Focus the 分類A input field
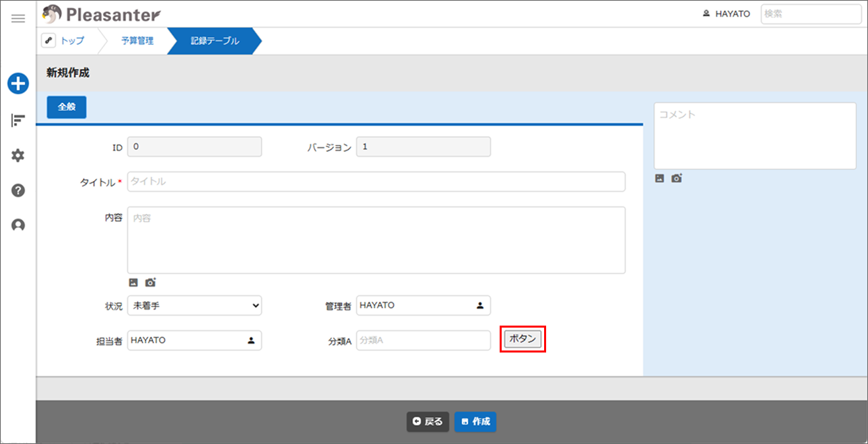The height and width of the screenshot is (444, 868). [424, 340]
